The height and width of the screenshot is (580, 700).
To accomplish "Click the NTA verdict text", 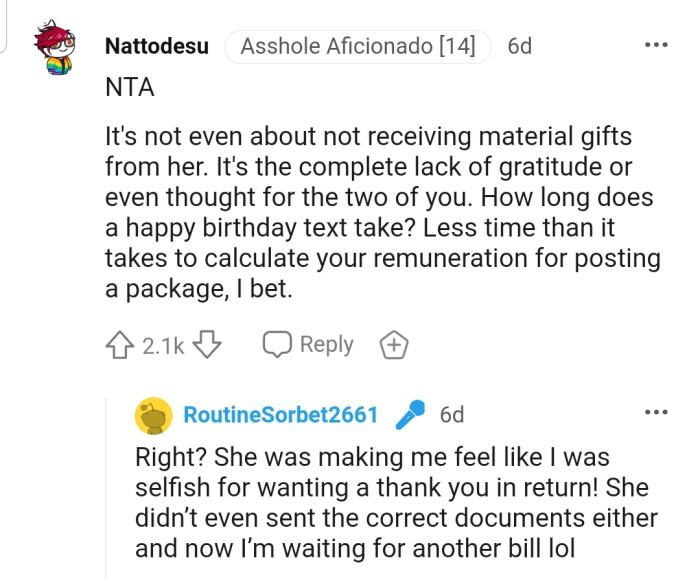I will coord(130,88).
